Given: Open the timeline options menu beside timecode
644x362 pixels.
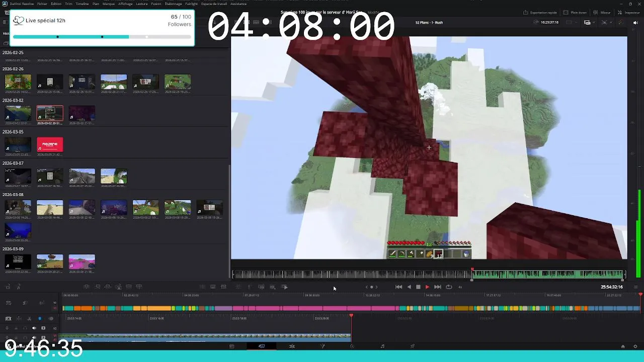Looking at the screenshot, I should (x=635, y=287).
